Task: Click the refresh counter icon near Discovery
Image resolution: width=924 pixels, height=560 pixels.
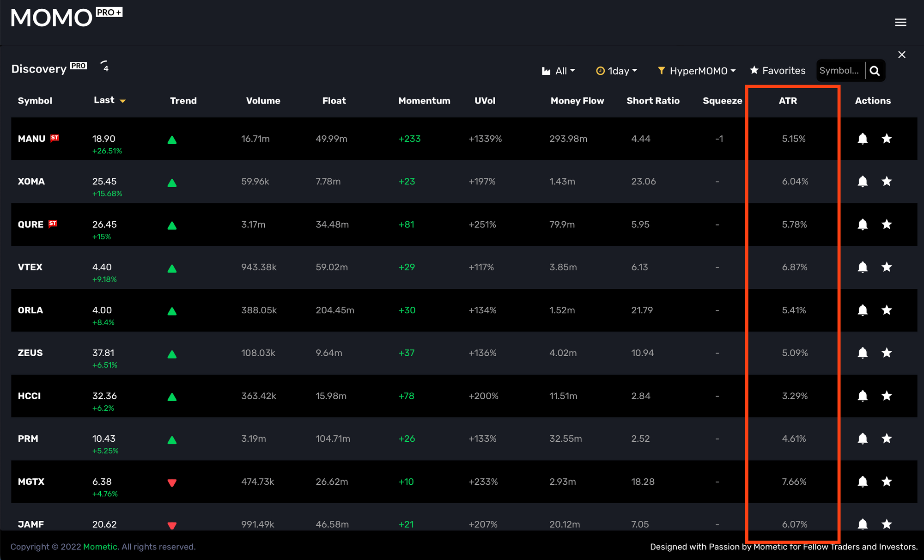Action: 105,67
